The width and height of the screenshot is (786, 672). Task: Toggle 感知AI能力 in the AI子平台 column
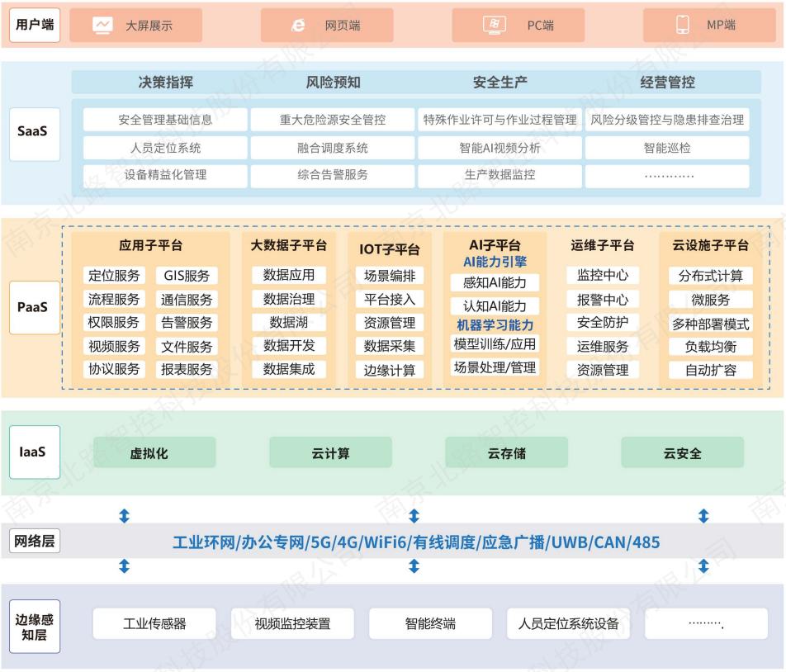[x=494, y=283]
